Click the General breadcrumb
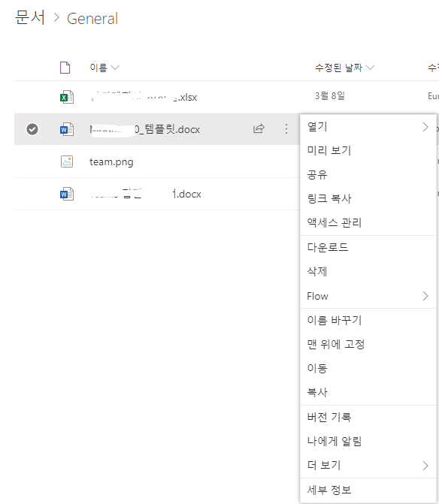The width and height of the screenshot is (439, 504). click(92, 19)
